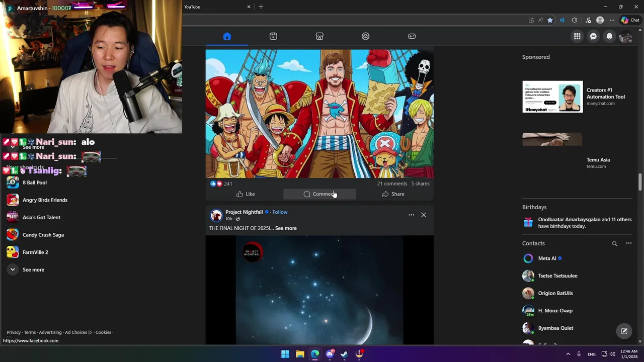
Task: Close the YouTube tab
Action: tap(249, 7)
